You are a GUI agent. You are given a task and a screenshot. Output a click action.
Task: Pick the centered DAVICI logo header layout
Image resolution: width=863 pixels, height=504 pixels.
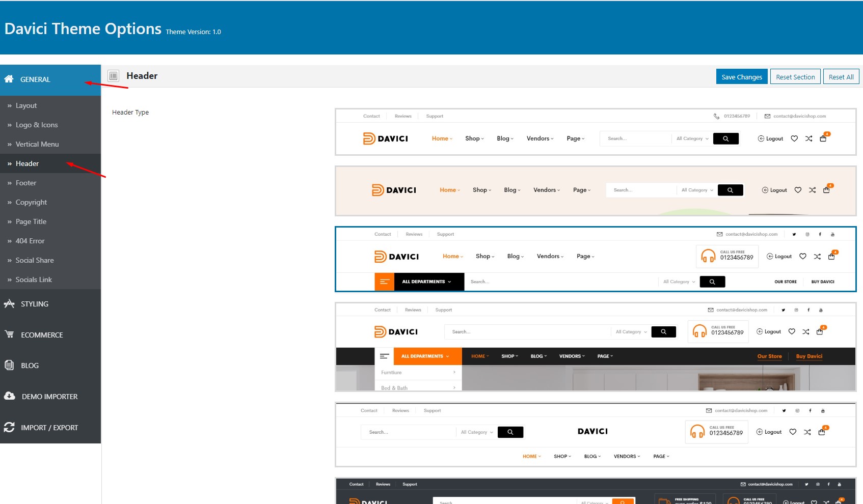point(596,435)
